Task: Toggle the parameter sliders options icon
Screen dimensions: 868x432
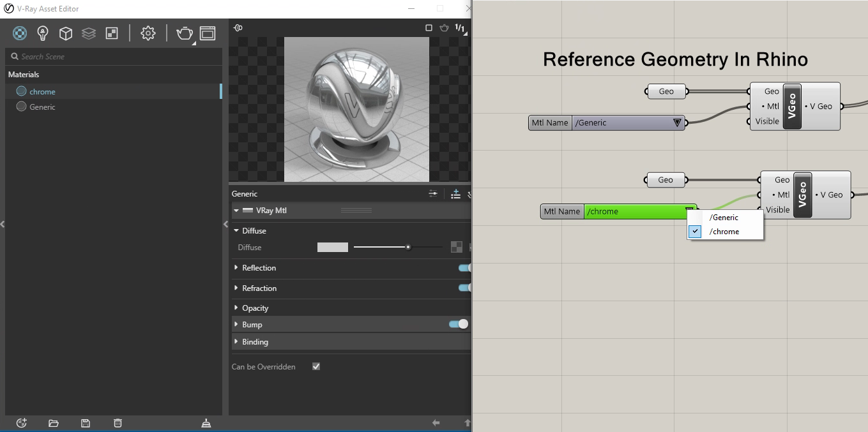Action: point(433,193)
